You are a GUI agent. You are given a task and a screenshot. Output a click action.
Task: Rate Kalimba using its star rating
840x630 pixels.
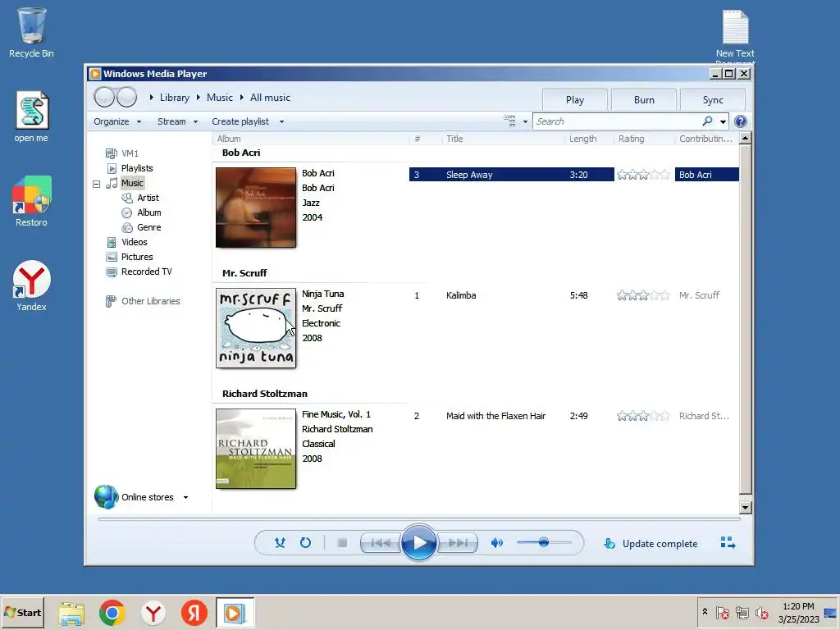643,295
